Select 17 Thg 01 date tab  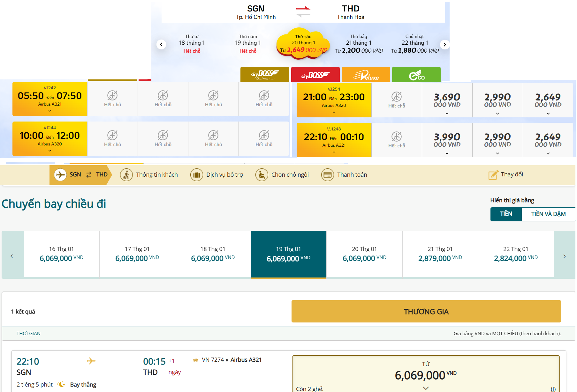coord(137,254)
